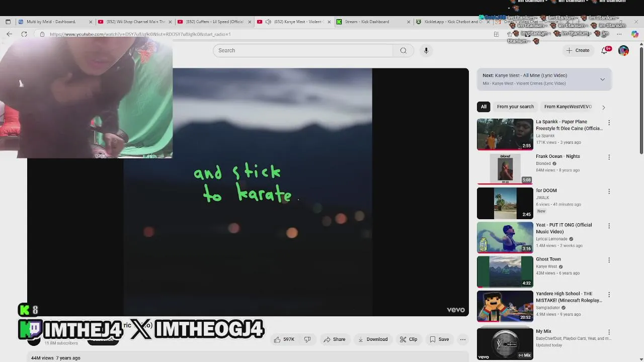Viewport: 644px width, 362px height.
Task: Open options for Yandere High School video
Action: click(x=609, y=295)
